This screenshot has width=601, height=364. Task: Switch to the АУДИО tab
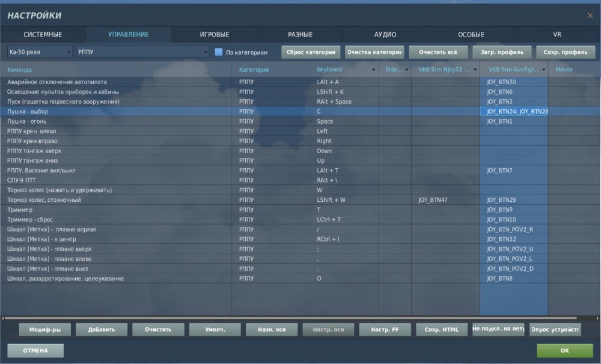(x=385, y=34)
